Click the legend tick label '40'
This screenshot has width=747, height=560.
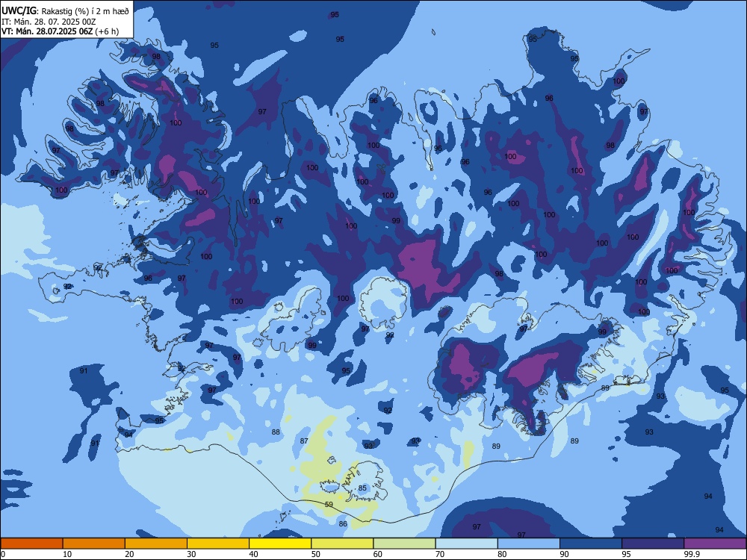tap(254, 554)
